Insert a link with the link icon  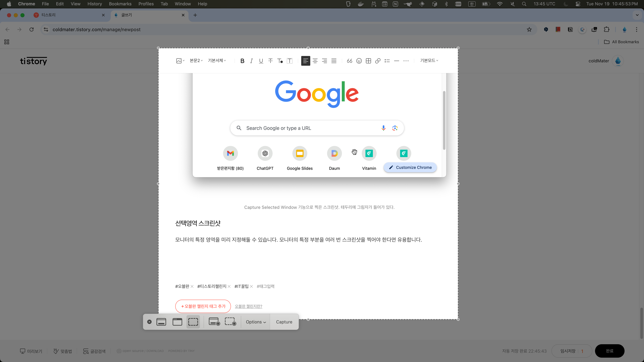(x=378, y=61)
